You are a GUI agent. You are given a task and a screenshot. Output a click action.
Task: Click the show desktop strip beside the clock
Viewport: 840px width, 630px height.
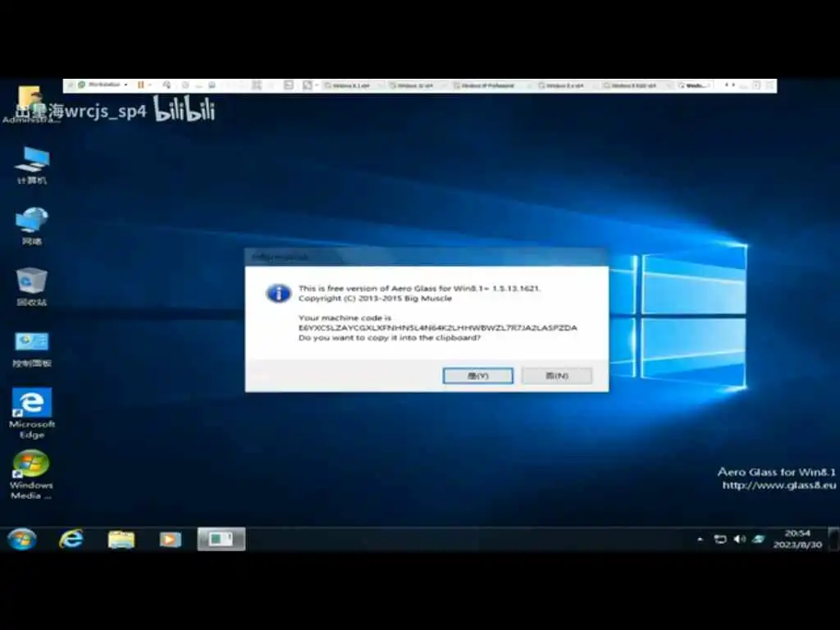coord(833,539)
